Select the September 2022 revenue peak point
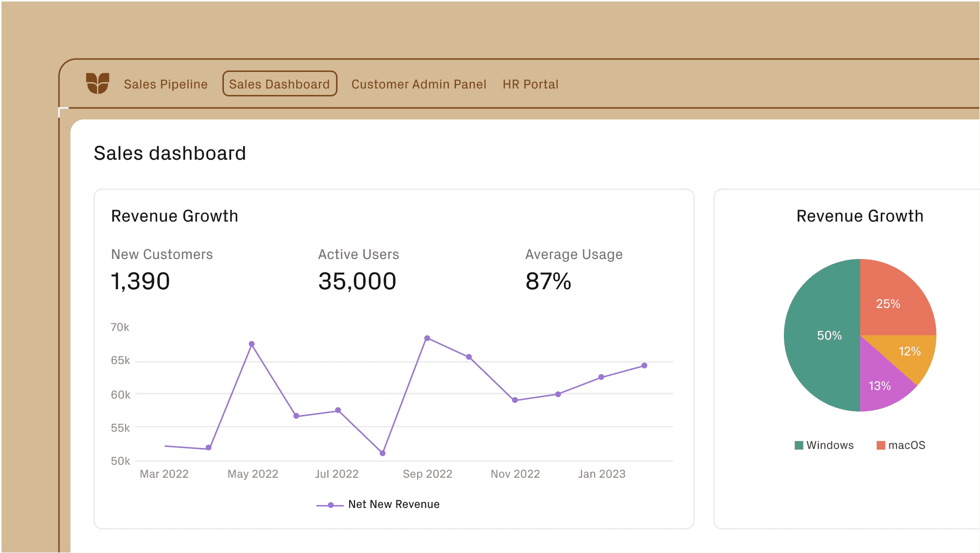This screenshot has width=980, height=553. click(427, 338)
